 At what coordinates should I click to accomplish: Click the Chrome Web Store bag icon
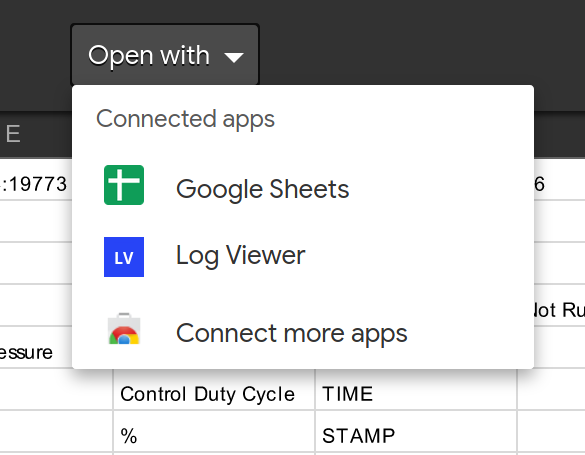[124, 329]
